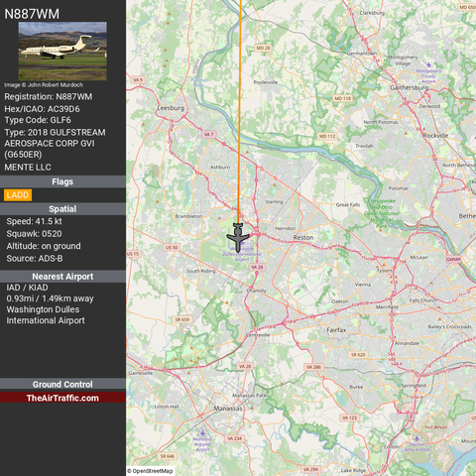Click the N887WM title heading
476x476 pixels.
(x=32, y=14)
